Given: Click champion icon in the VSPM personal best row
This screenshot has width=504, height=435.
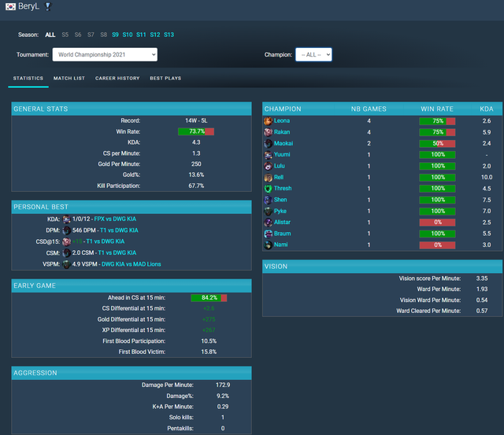Looking at the screenshot, I should 67,264.
